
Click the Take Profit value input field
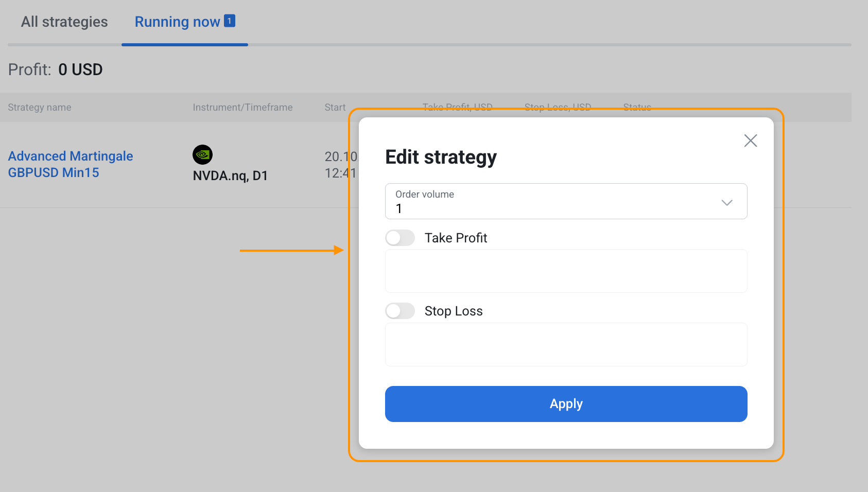pyautogui.click(x=565, y=271)
